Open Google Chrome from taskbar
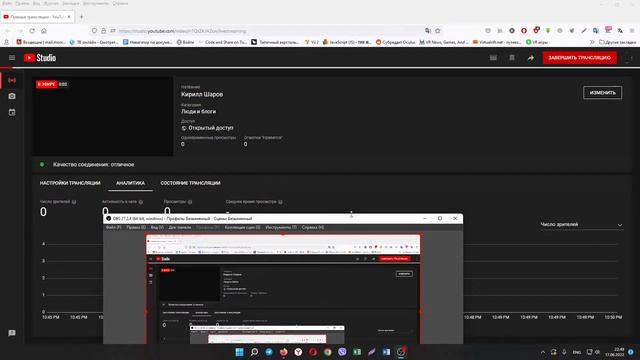 coord(328,352)
